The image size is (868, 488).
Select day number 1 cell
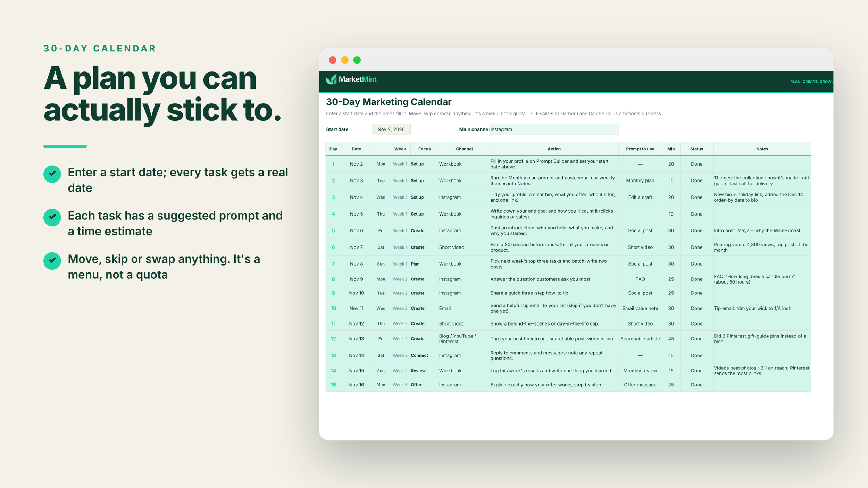pyautogui.click(x=333, y=164)
